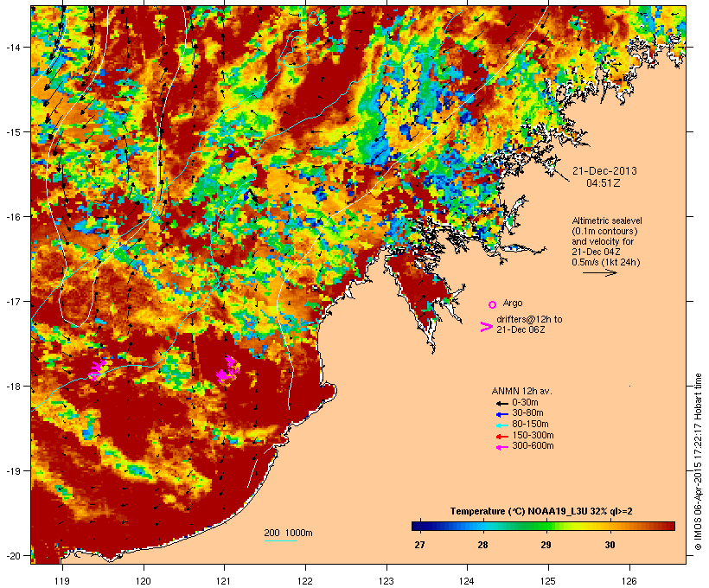Click the date text 21-Dec-2013

coord(604,171)
